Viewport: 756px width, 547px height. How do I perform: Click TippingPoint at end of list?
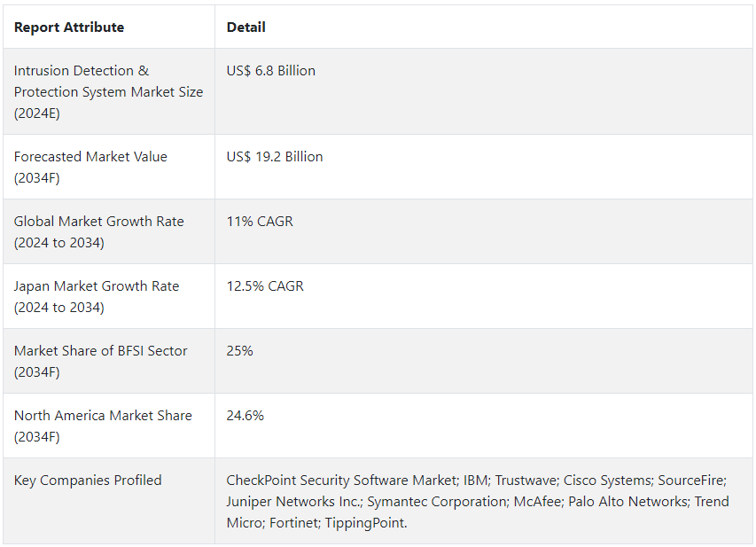366,523
